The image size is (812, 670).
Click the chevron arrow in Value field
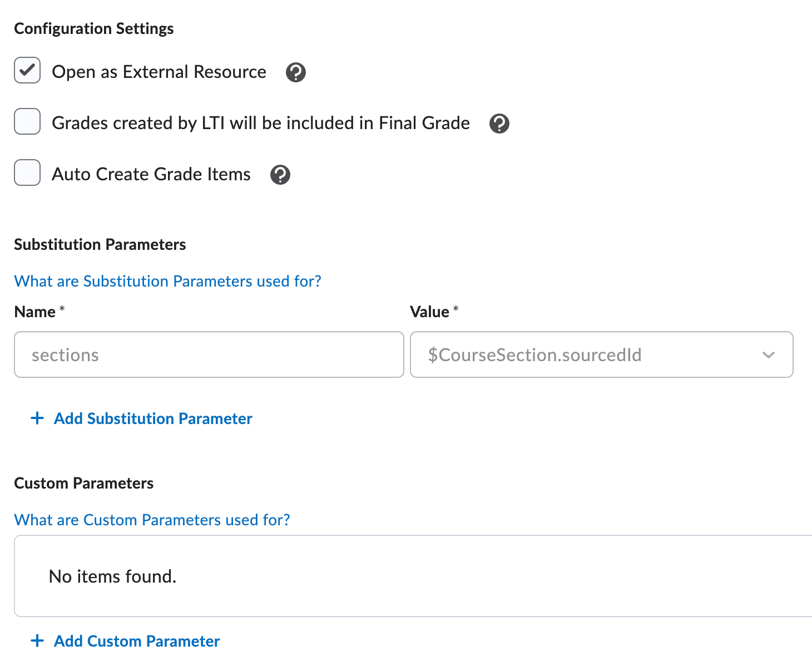[x=769, y=355]
